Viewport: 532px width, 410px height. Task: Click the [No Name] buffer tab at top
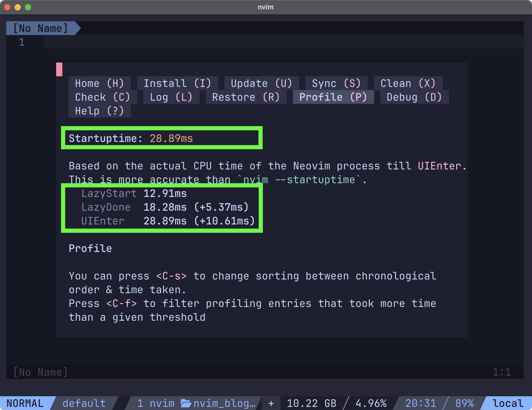(41, 28)
